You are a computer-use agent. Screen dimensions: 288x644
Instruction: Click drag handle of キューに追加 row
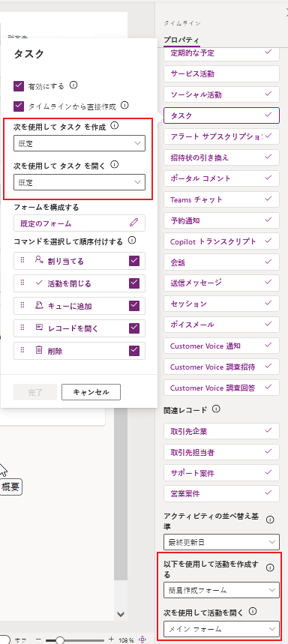22,305
